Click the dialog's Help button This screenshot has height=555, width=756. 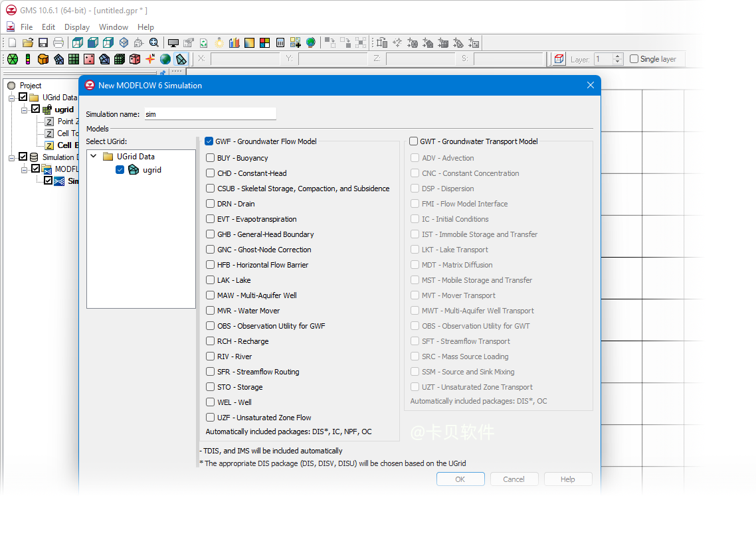click(568, 479)
